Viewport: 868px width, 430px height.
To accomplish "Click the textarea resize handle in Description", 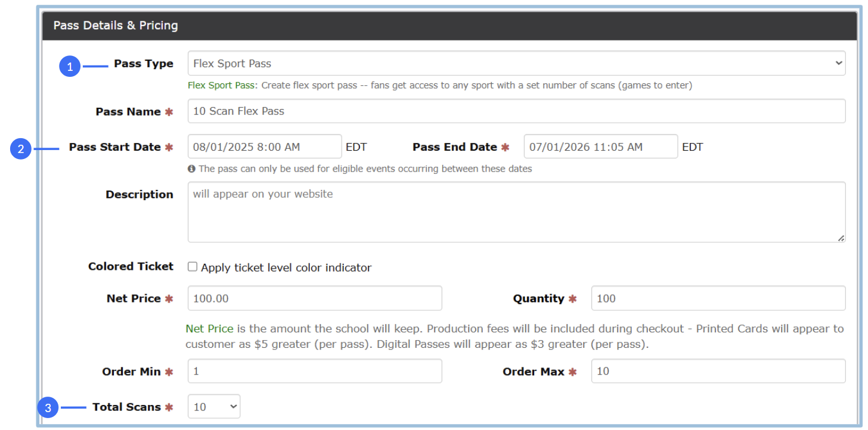I will (841, 238).
